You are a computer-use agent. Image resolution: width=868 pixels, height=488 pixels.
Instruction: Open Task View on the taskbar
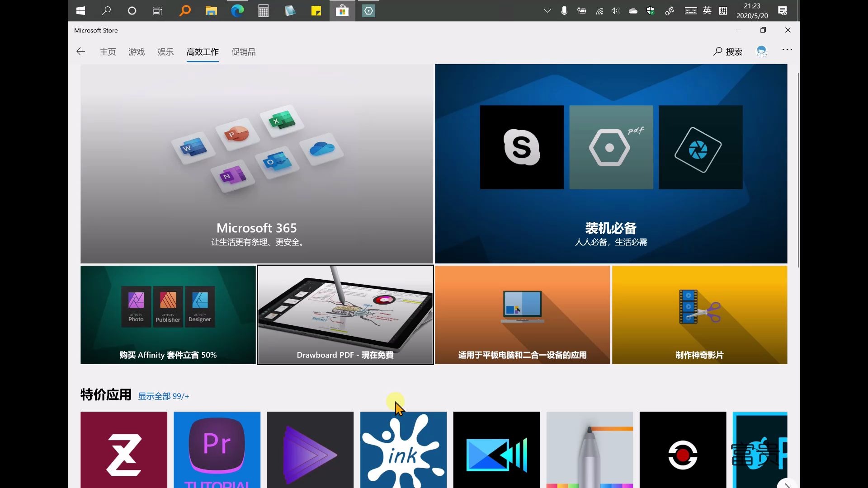tap(157, 11)
